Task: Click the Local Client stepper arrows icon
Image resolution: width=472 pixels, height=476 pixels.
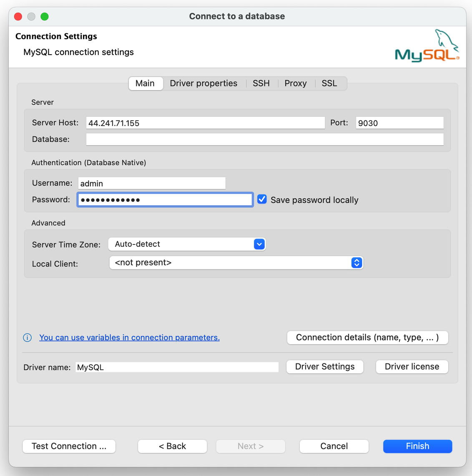Action: pyautogui.click(x=357, y=263)
